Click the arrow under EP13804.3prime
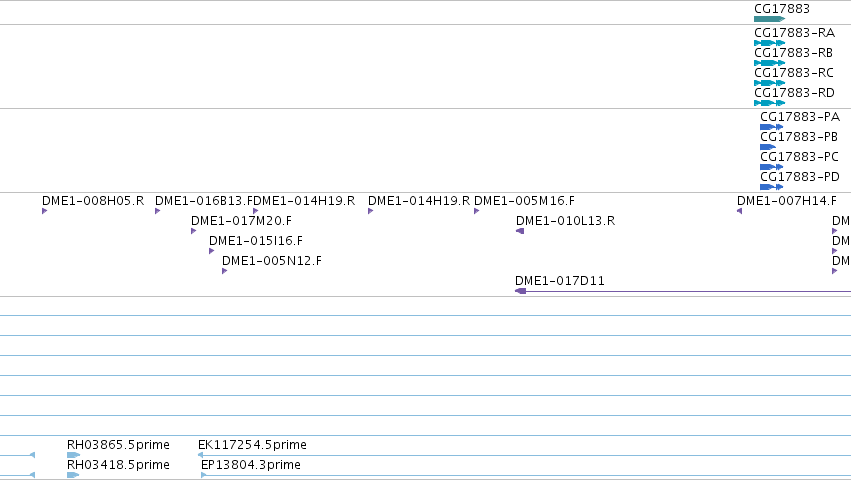 [x=204, y=475]
